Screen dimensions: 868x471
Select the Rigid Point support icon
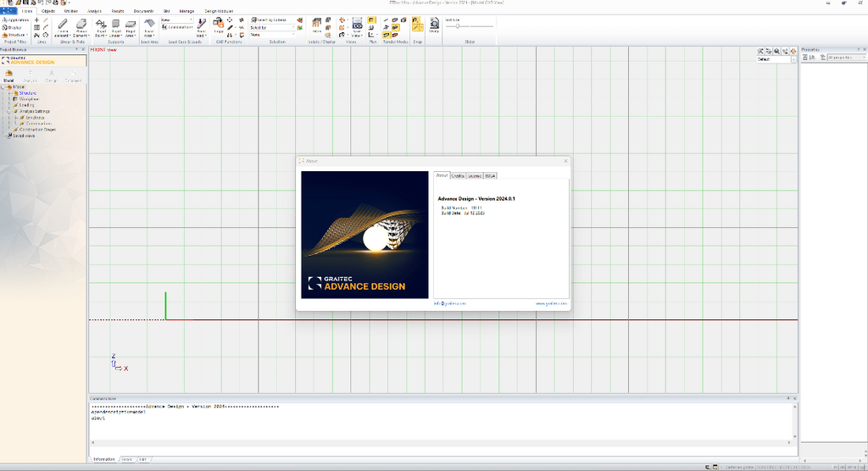[x=101, y=24]
